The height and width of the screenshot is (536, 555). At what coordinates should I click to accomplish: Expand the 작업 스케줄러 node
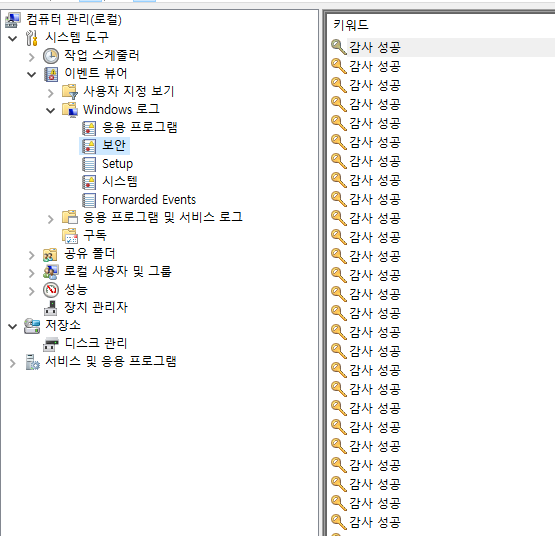tap(32, 57)
